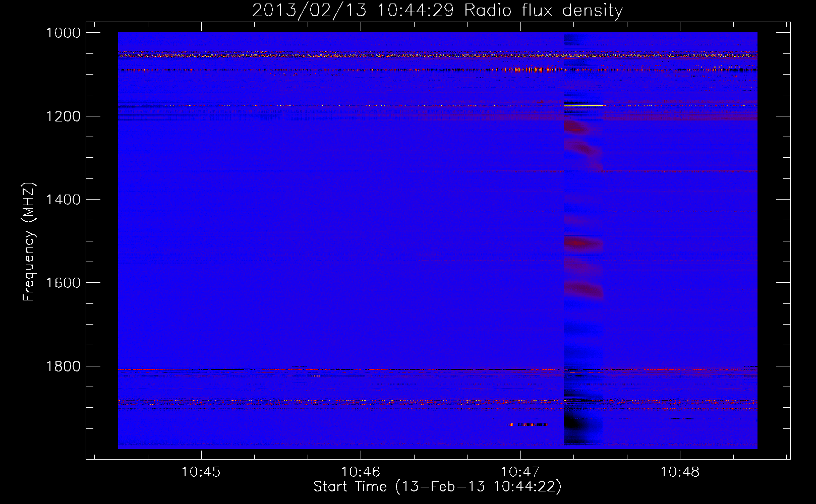
Task: Click the 1800 frequency tick label
Action: (x=63, y=366)
